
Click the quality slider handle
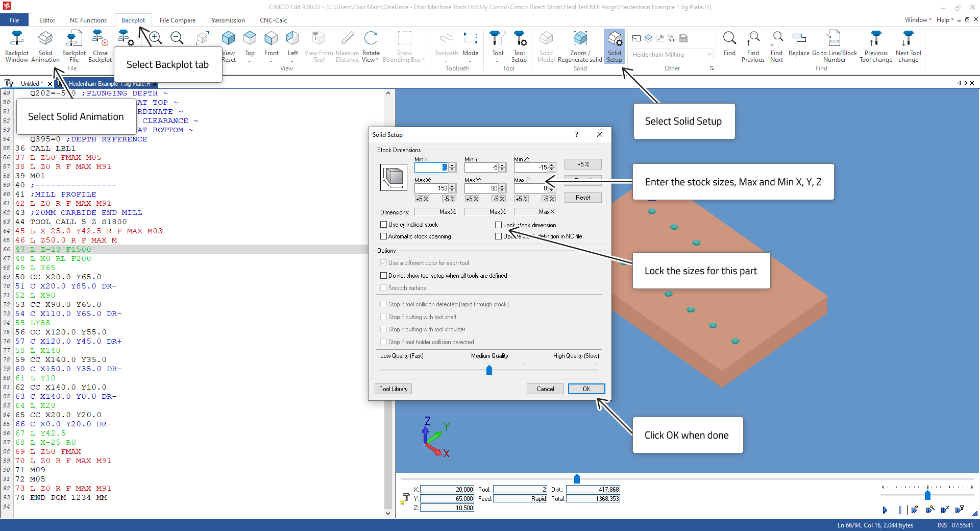489,370
